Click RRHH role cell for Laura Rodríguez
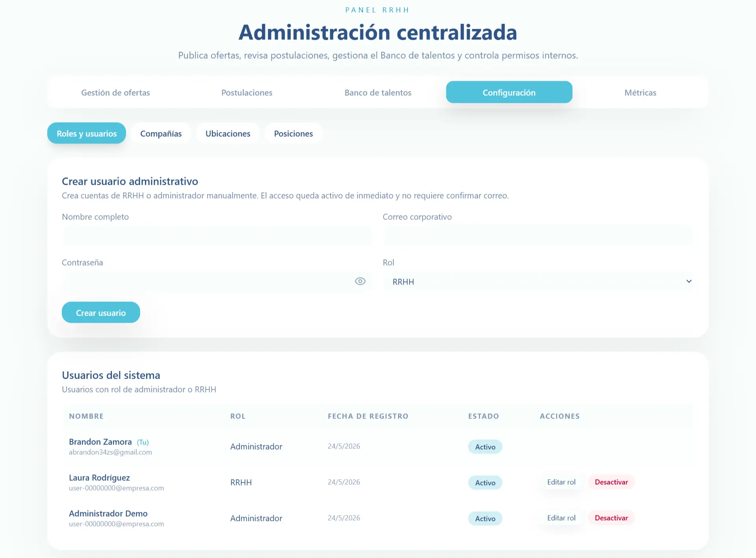The width and height of the screenshot is (756, 558). pyautogui.click(x=241, y=482)
